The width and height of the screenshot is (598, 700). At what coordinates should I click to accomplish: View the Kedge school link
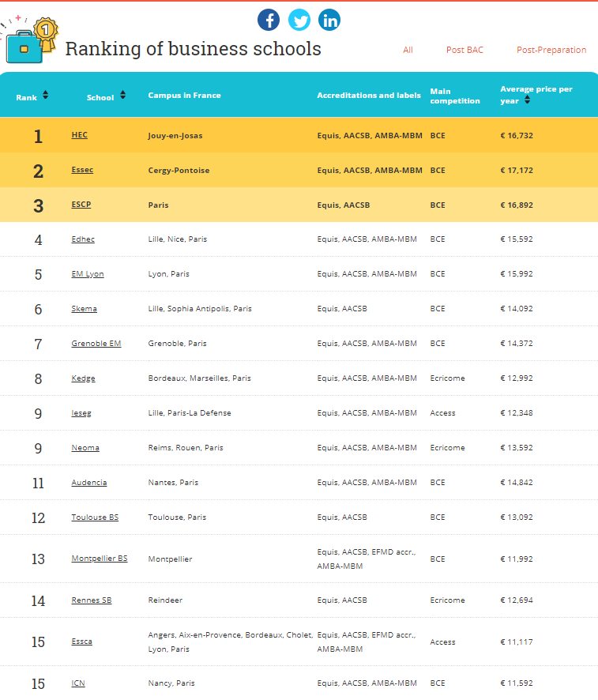(84, 378)
